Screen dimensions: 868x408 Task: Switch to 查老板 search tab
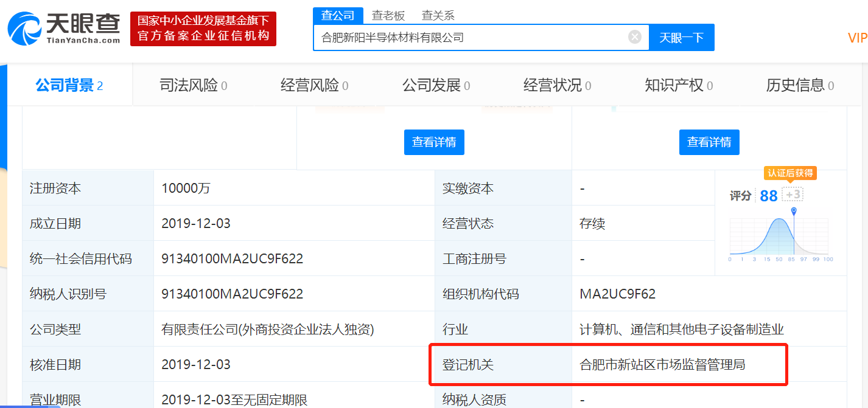click(x=388, y=16)
